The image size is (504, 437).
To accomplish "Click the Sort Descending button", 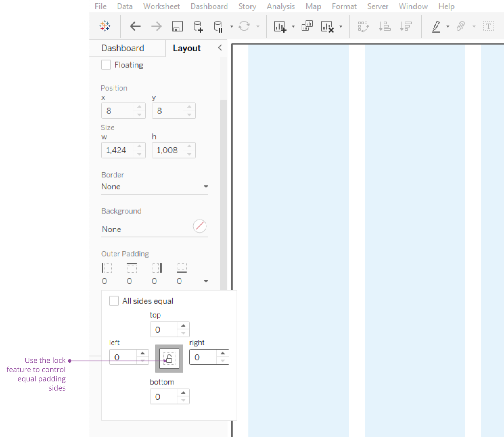I will (406, 26).
